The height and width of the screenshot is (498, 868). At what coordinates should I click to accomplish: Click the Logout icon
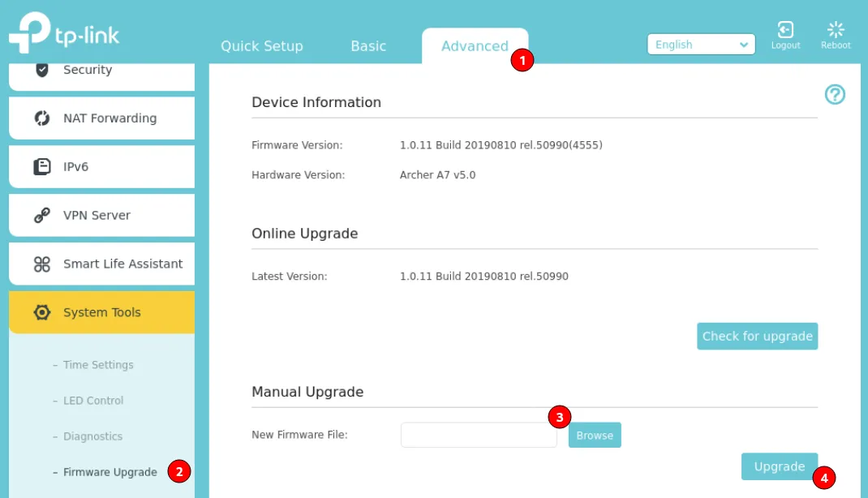coord(785,31)
